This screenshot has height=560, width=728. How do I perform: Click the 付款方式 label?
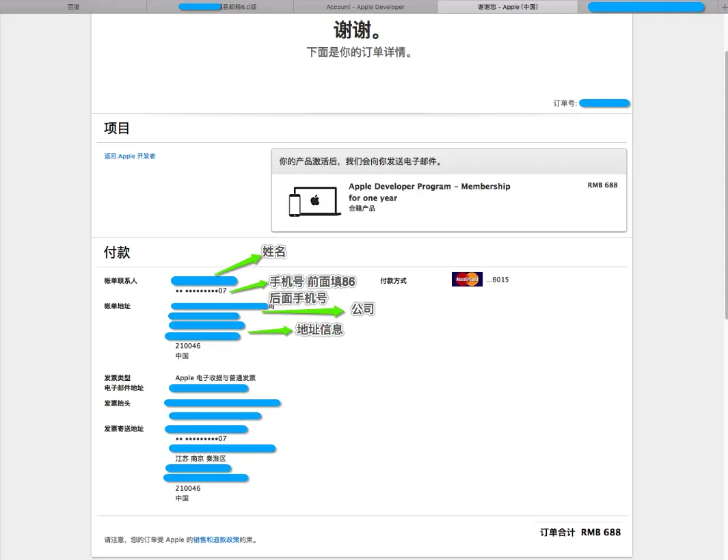393,280
